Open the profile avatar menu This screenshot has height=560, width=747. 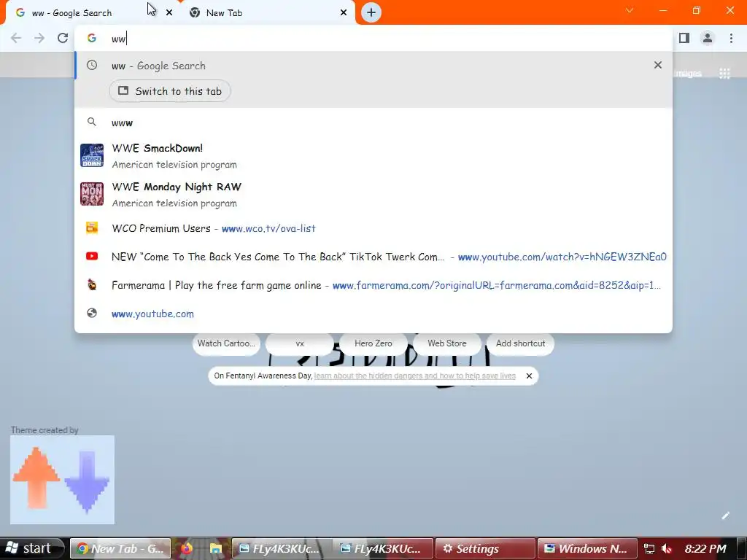pos(708,38)
